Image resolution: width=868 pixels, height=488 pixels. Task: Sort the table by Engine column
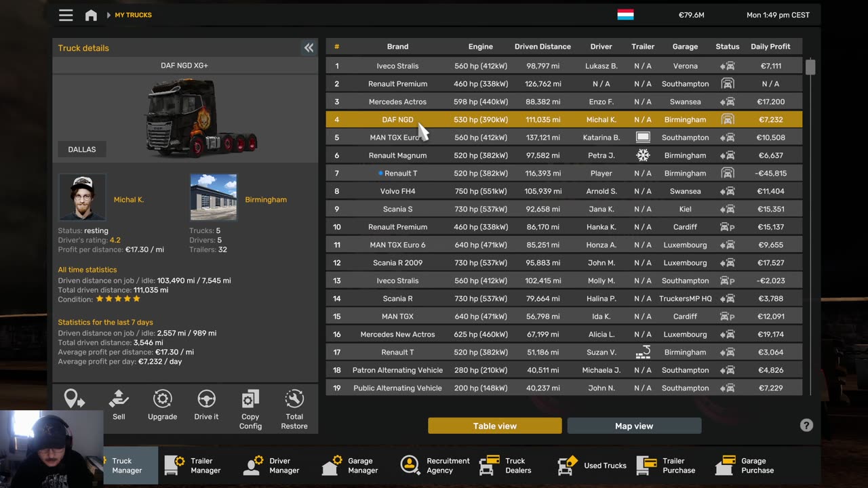pyautogui.click(x=480, y=47)
